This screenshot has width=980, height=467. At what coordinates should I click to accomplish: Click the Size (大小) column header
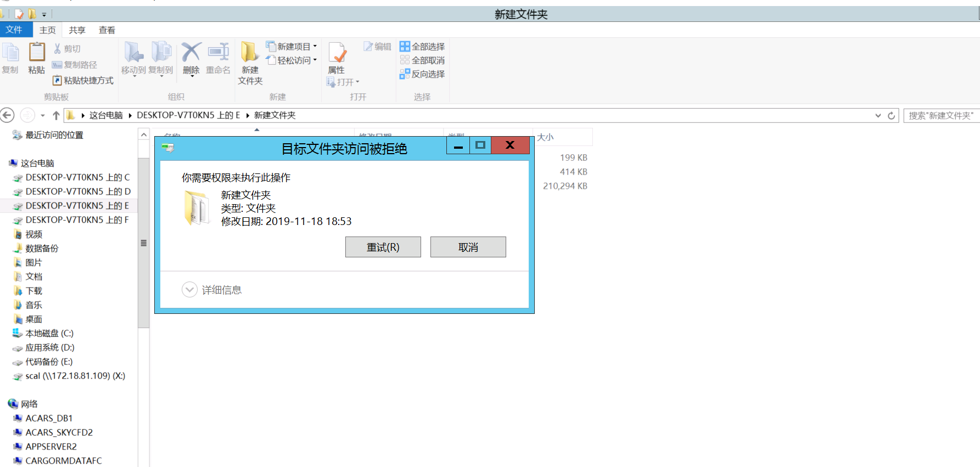click(x=562, y=137)
